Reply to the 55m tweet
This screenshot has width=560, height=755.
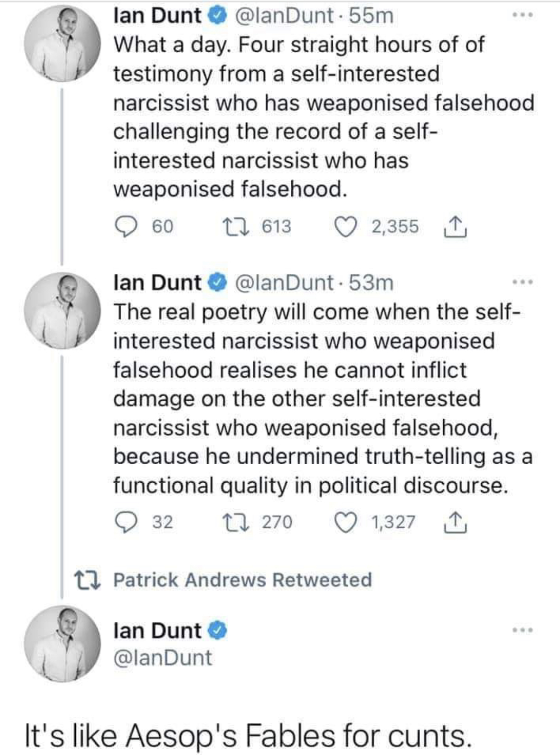tap(127, 226)
